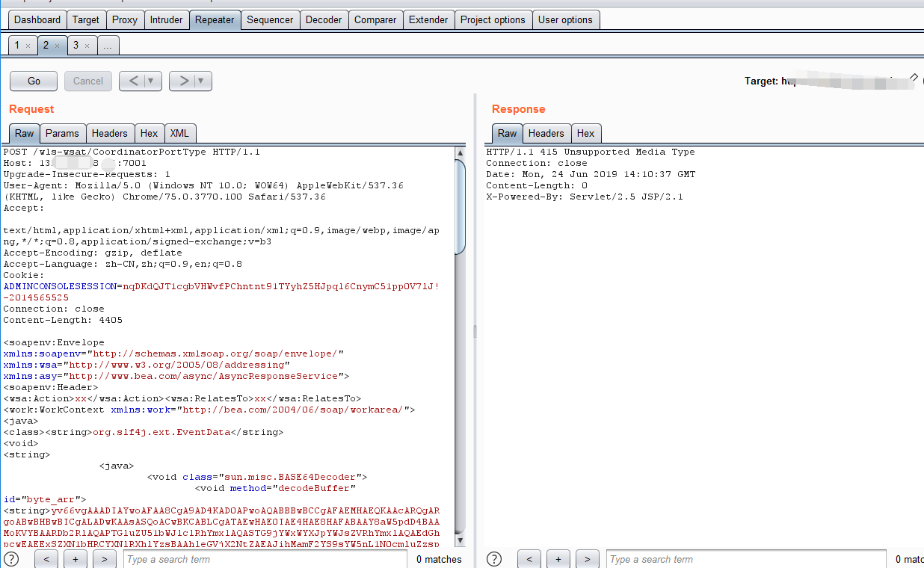
Task: Show the Request Raw view
Action: (25, 133)
